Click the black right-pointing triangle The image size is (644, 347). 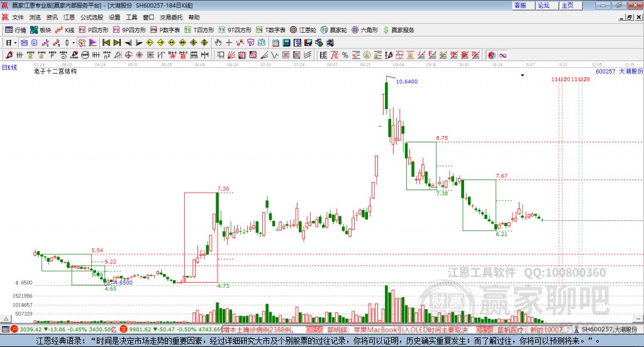[139, 43]
